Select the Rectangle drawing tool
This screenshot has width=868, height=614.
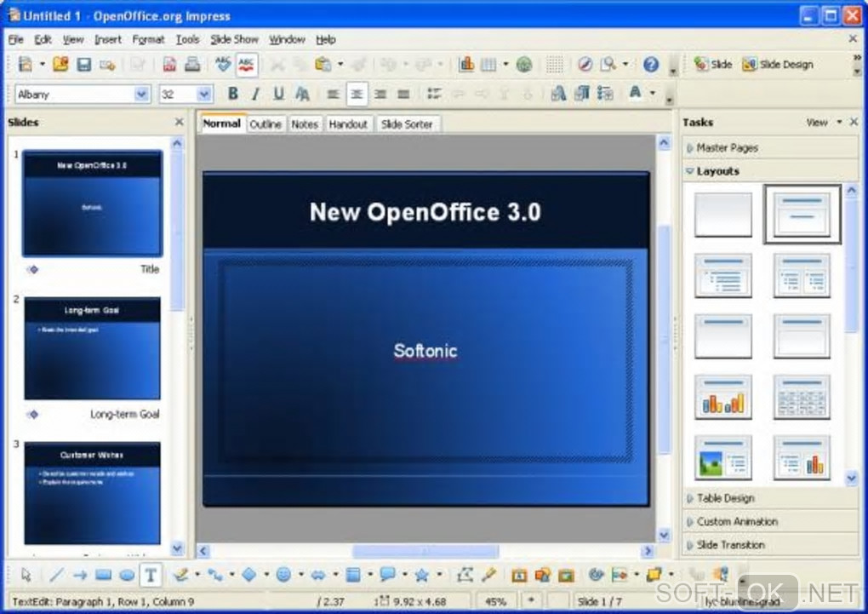[103, 575]
